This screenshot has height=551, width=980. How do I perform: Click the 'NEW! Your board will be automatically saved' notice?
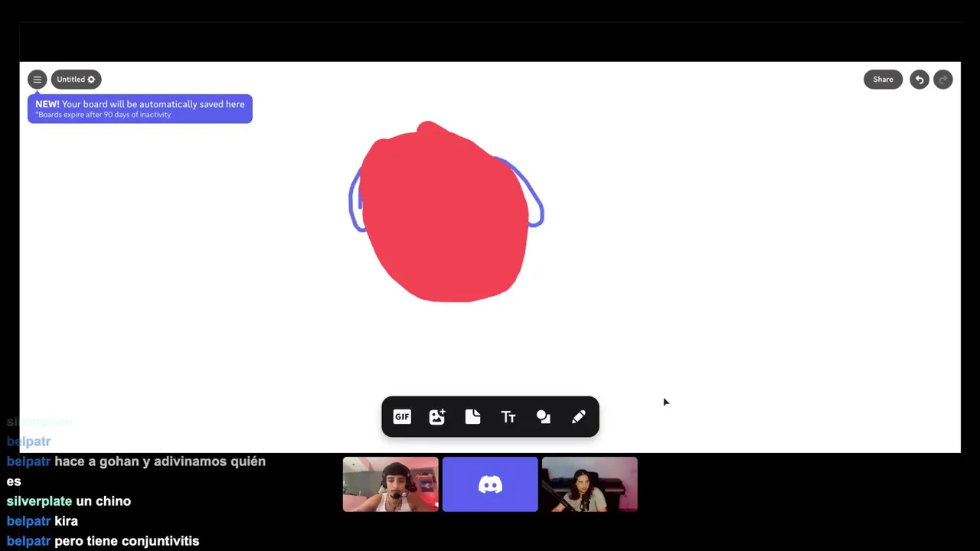(140, 109)
